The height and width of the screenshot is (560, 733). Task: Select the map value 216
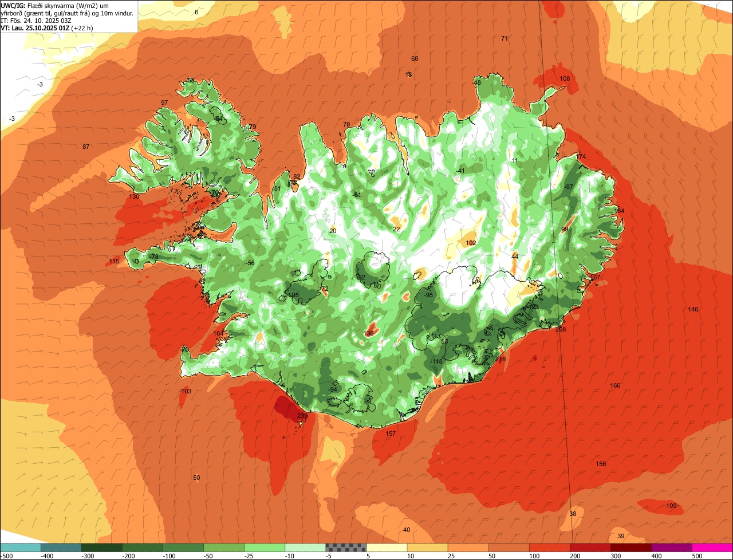(x=501, y=360)
